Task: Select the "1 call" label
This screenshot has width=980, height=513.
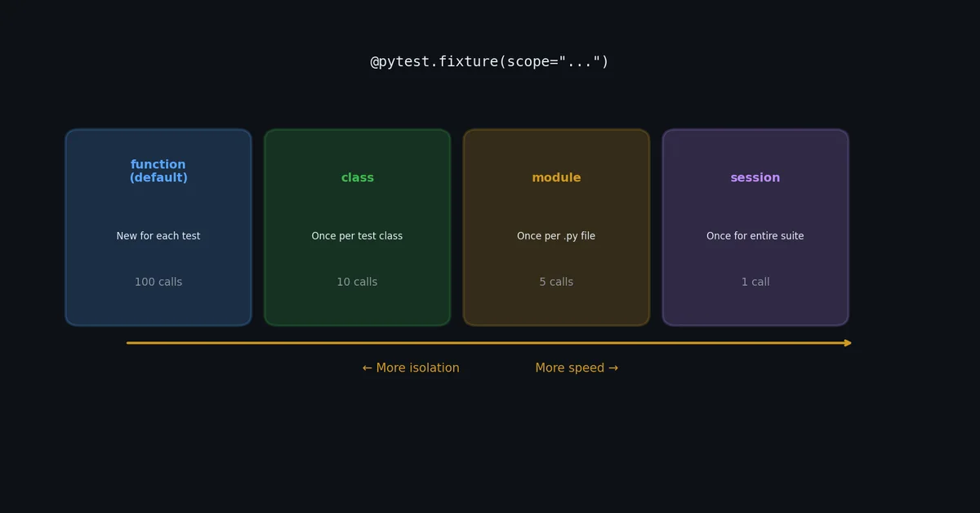Action: pyautogui.click(x=755, y=282)
